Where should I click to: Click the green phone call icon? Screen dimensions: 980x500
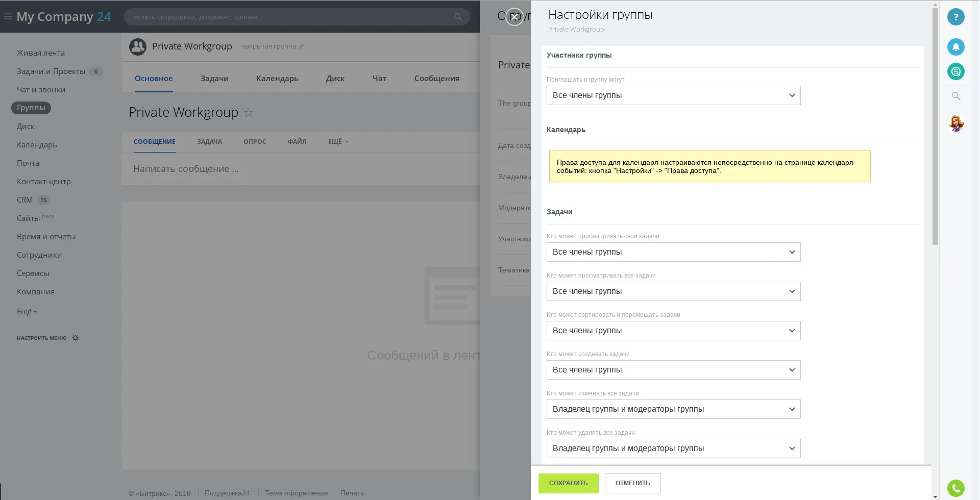pyautogui.click(x=955, y=488)
